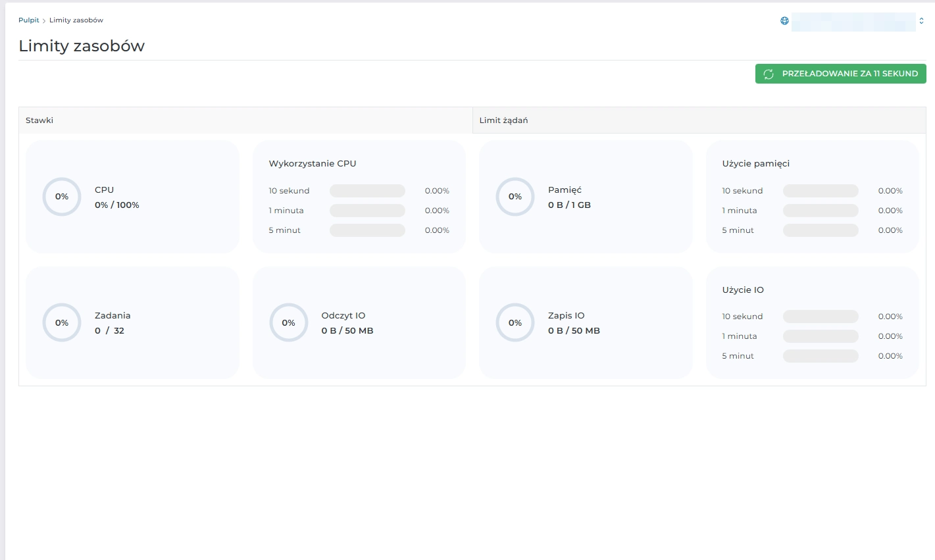This screenshot has height=560, width=935.
Task: Select the CPU percentage gauge circle
Action: (x=61, y=196)
